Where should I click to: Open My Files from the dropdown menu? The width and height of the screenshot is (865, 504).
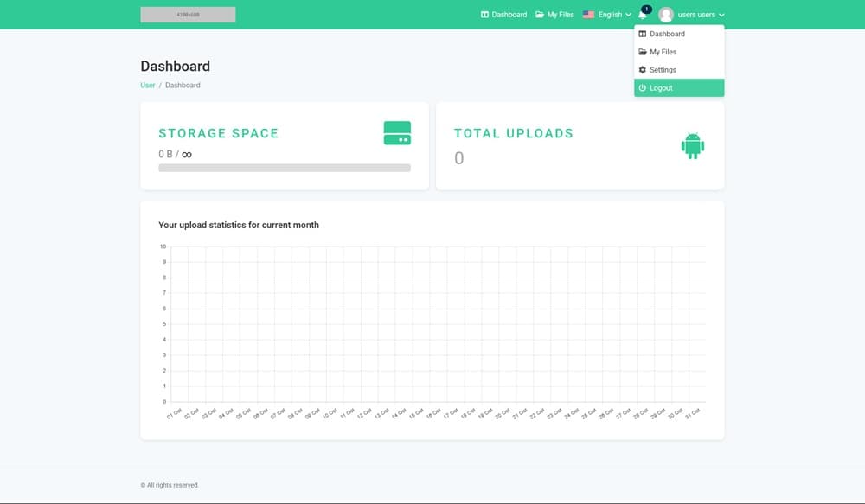[x=663, y=52]
